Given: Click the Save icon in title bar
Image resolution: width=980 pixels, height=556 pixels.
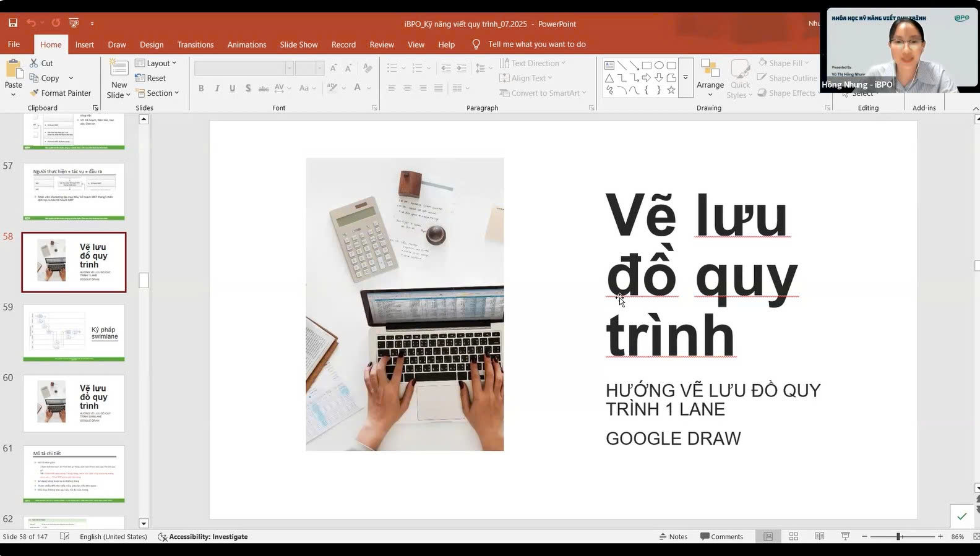Looking at the screenshot, I should click(x=13, y=23).
